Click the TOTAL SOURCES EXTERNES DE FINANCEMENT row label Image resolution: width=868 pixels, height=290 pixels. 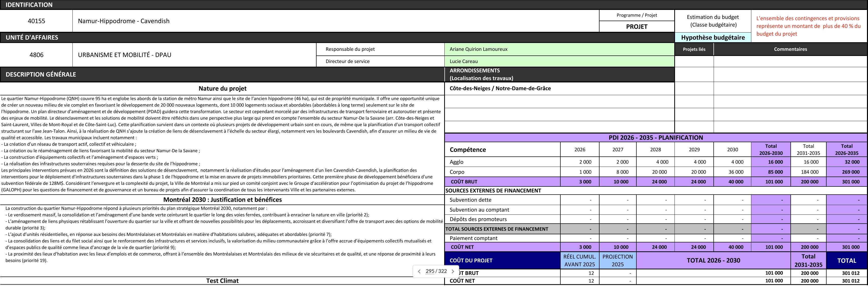(x=497, y=229)
